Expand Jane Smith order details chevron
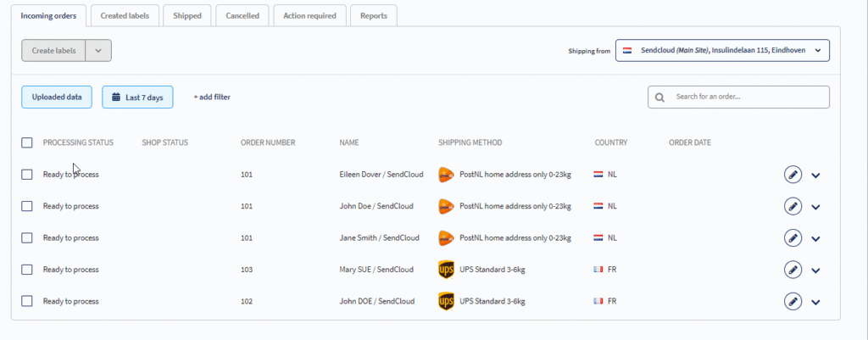The height and width of the screenshot is (340, 868). 815,238
